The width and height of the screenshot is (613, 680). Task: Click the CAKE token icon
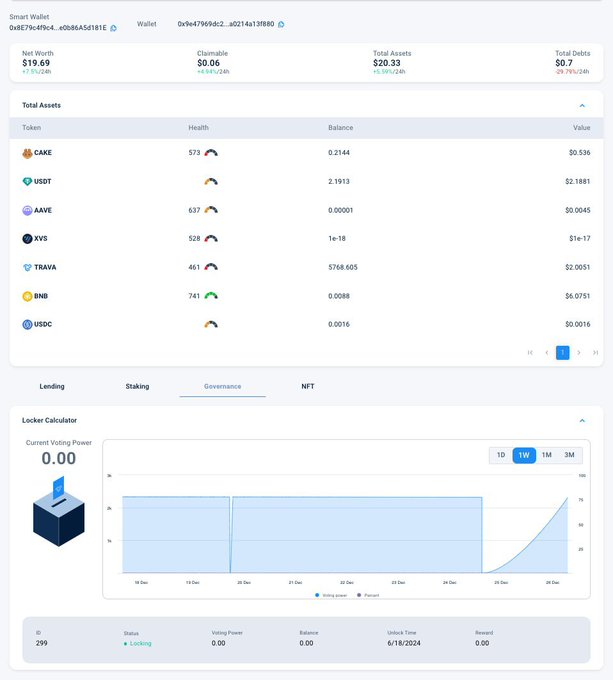[x=27, y=153]
